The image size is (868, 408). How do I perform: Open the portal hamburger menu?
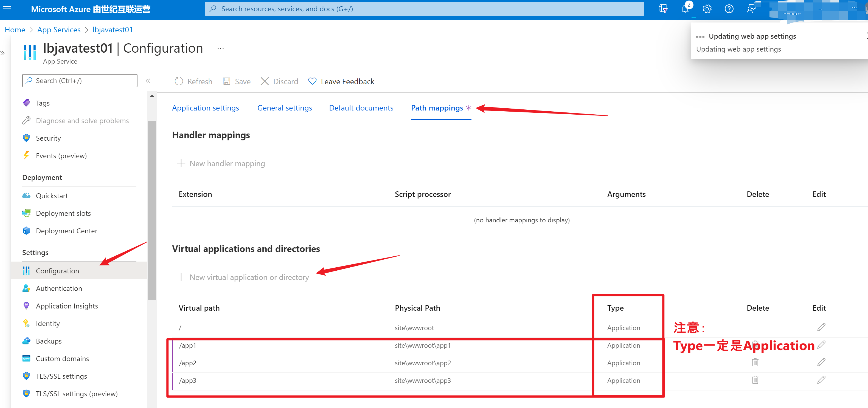[7, 9]
